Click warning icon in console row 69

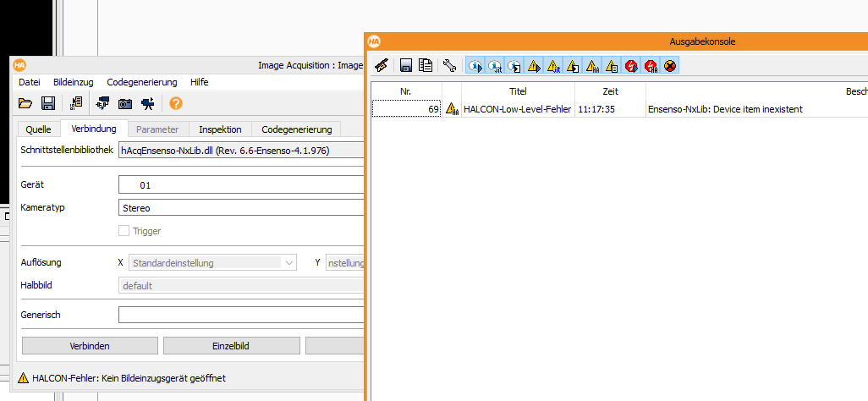click(452, 109)
